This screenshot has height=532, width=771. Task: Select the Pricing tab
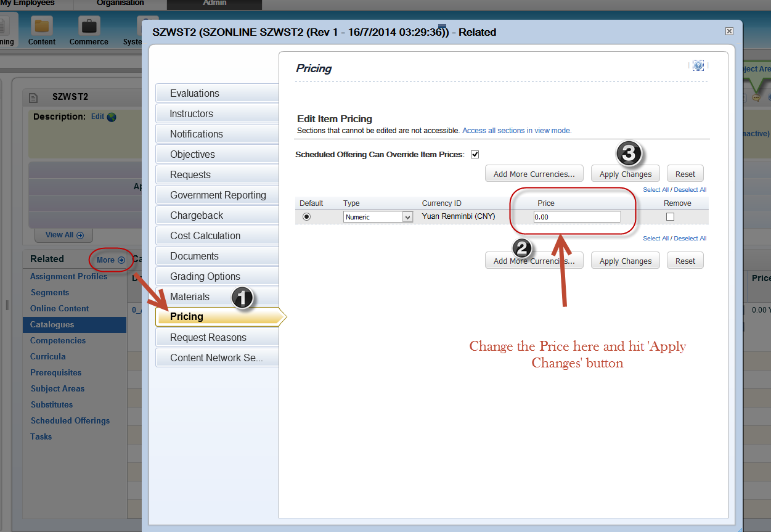coord(220,316)
